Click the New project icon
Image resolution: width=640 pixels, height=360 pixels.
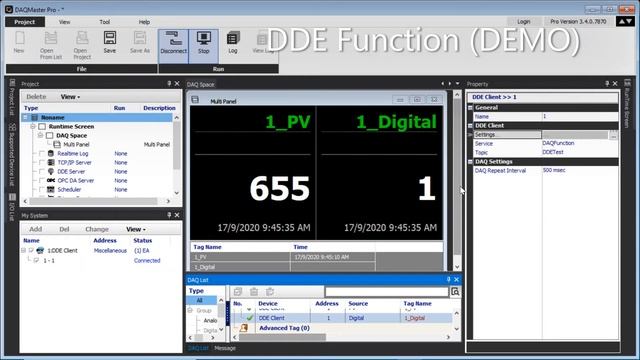point(19,39)
